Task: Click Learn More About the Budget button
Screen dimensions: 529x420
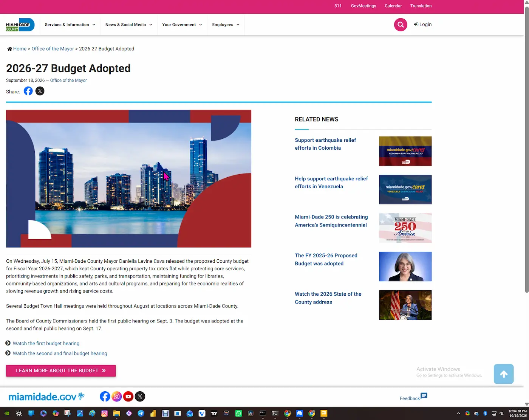Action: pos(61,370)
